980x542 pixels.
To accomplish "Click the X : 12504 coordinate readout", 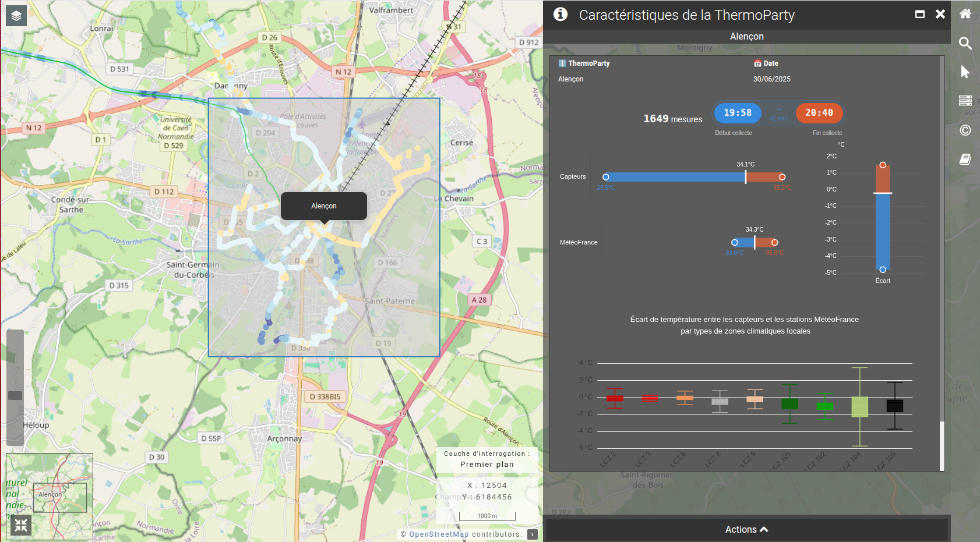I will pos(487,486).
